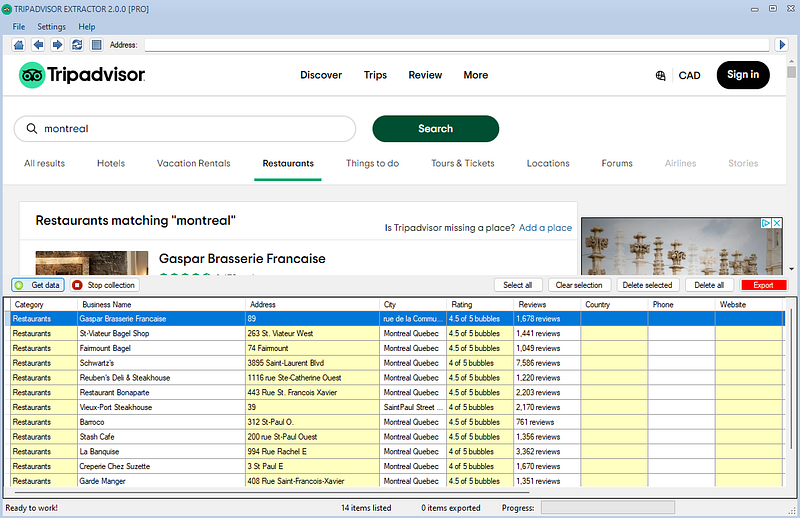
Task: Click the Get data button
Action: tap(38, 285)
